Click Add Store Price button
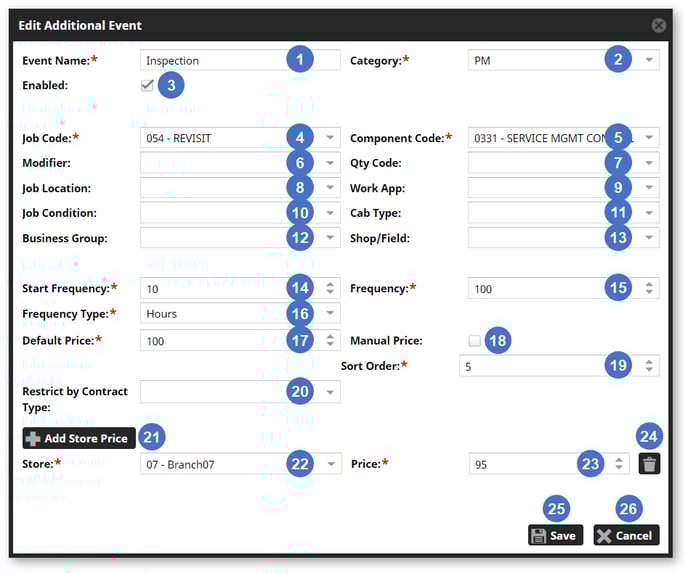Image resolution: width=688 pixels, height=573 pixels. point(79,438)
